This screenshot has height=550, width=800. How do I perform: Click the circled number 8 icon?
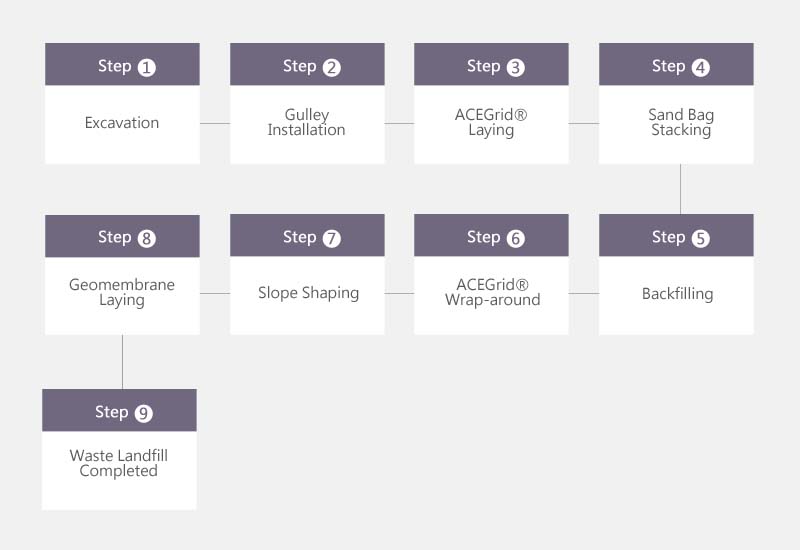pos(146,238)
